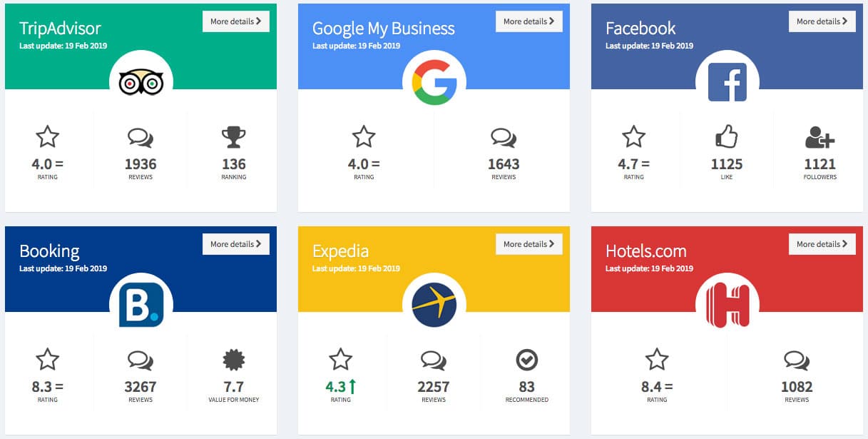Click the Booking B logo
This screenshot has height=439, width=868.
click(141, 305)
